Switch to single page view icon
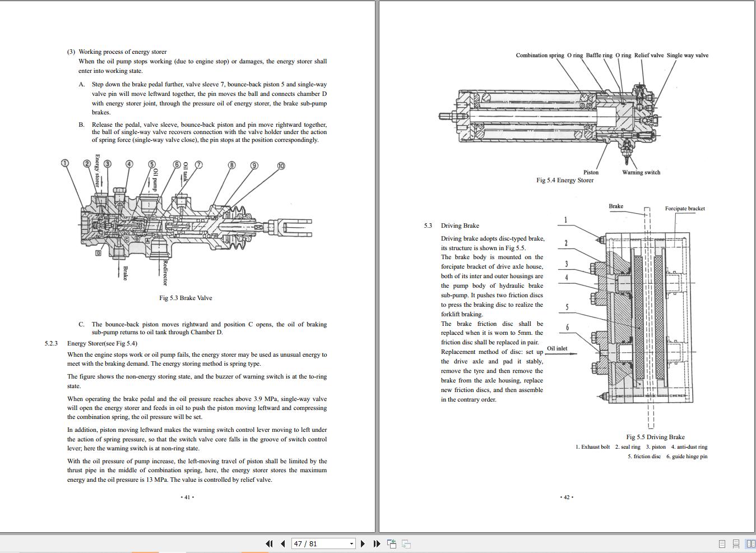Screen dimensions: 756x553 [721, 543]
